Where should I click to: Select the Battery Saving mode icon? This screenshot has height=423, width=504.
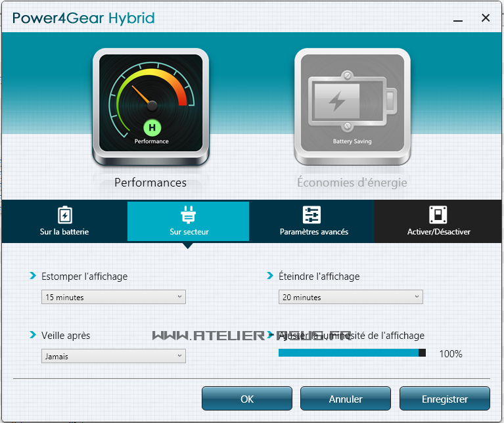click(352, 106)
